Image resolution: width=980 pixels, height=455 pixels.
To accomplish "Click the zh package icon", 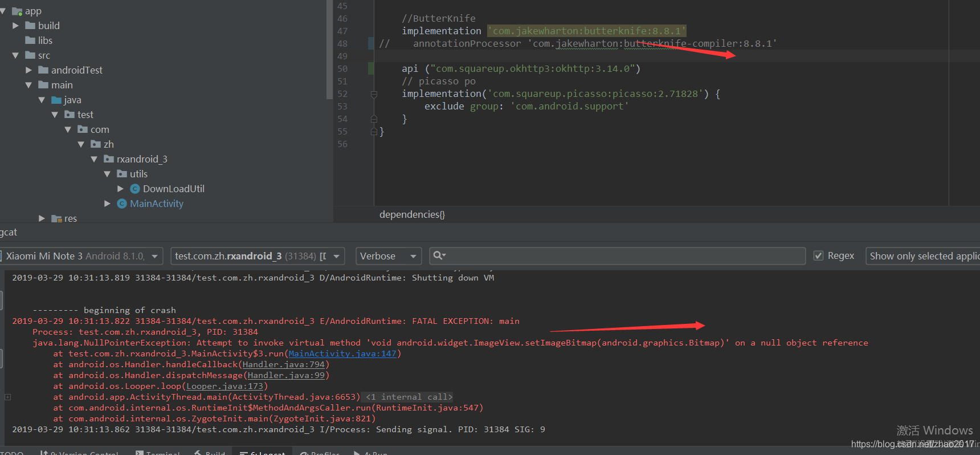I will (x=96, y=144).
